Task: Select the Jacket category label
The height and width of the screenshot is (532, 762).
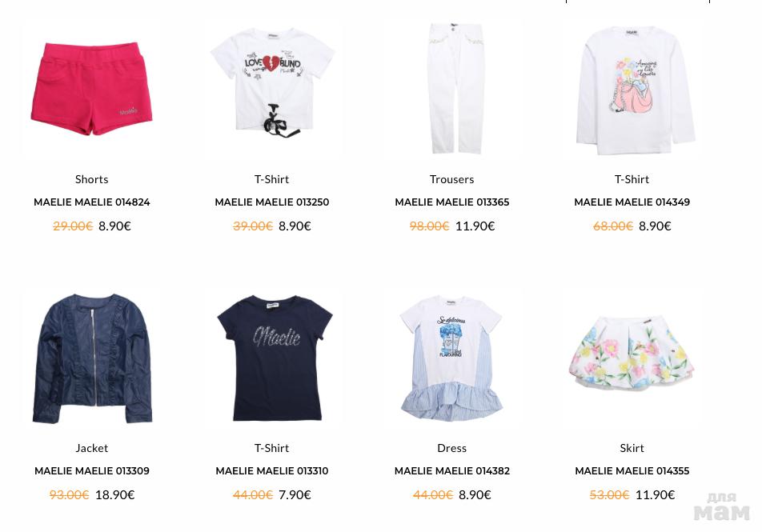Action: click(x=91, y=448)
